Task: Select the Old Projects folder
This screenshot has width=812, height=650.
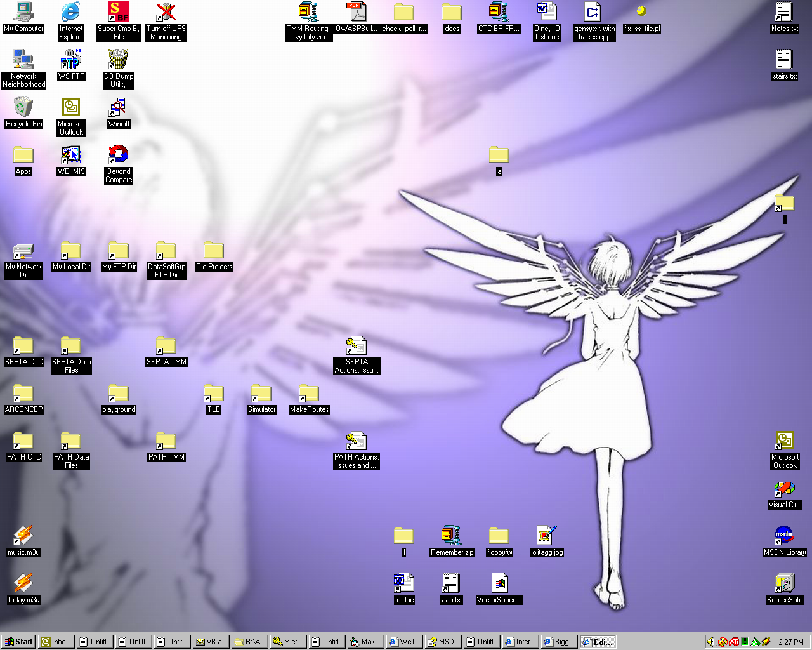Action: click(214, 251)
